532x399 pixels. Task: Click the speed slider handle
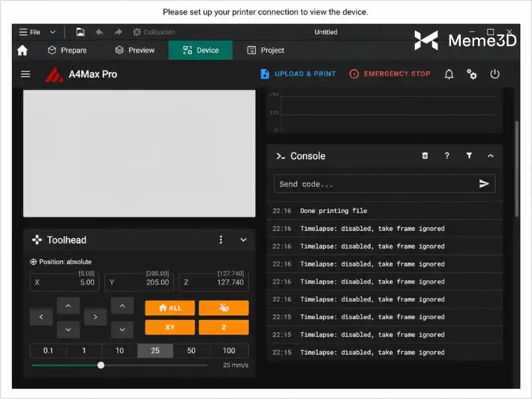[x=101, y=365]
